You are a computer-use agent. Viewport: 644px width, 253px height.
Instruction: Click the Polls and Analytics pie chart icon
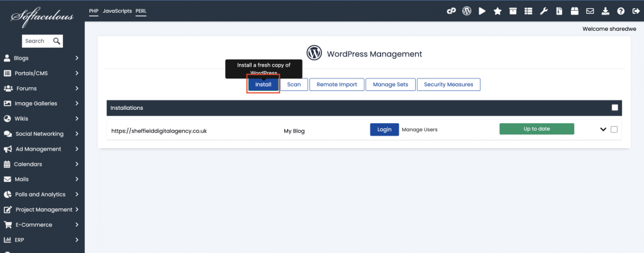(x=8, y=195)
